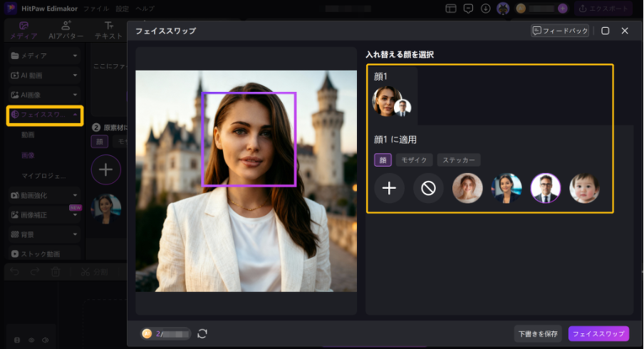Viewport: 644px width, 349px height.
Task: Close the フェイススワップ dialog
Action: coord(625,31)
